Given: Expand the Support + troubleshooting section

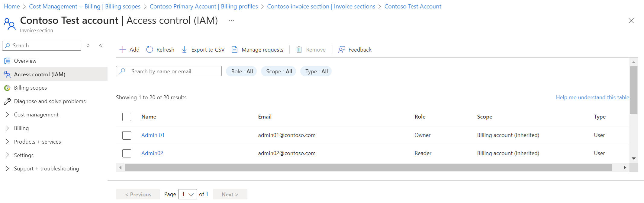Looking at the screenshot, I should point(7,169).
